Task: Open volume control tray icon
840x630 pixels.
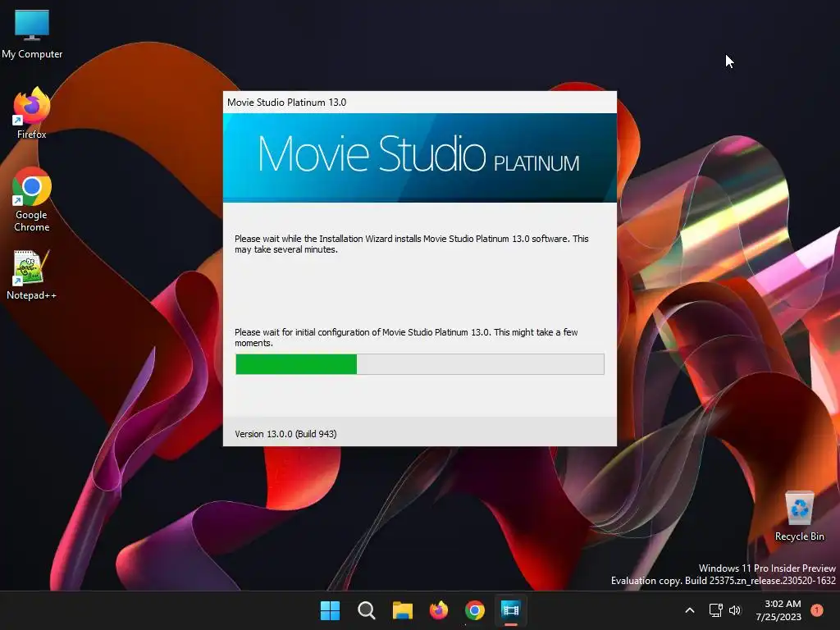Action: tap(735, 610)
